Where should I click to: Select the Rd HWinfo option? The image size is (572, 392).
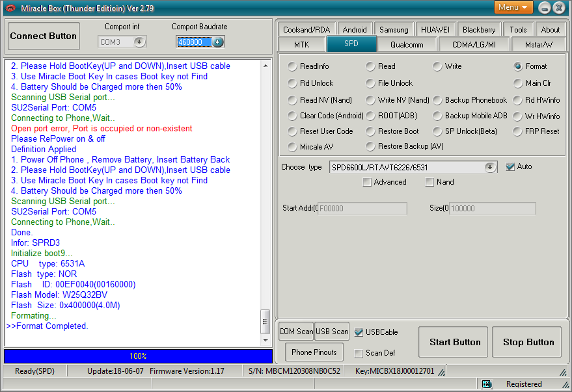click(x=537, y=100)
